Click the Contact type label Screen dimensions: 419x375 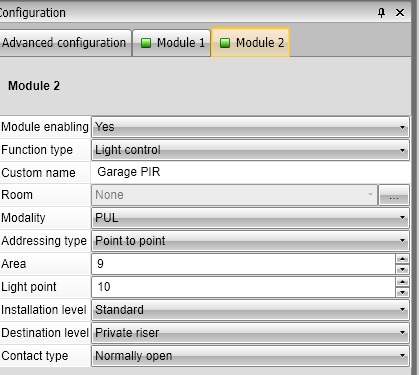[34, 356]
